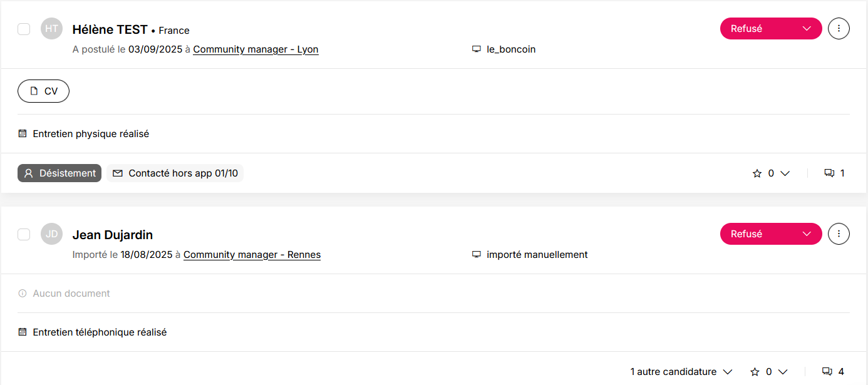This screenshot has width=868, height=385.
Task: Open three-dot menu for Hélène TEST
Action: (x=839, y=28)
